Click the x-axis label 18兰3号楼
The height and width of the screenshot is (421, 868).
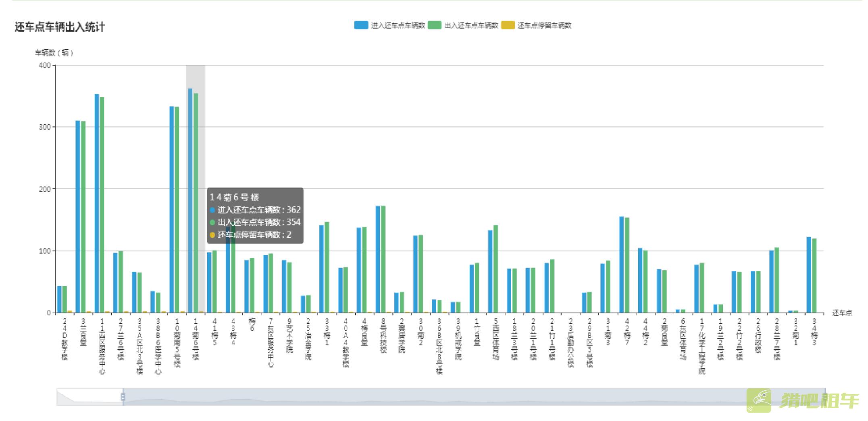point(514,339)
